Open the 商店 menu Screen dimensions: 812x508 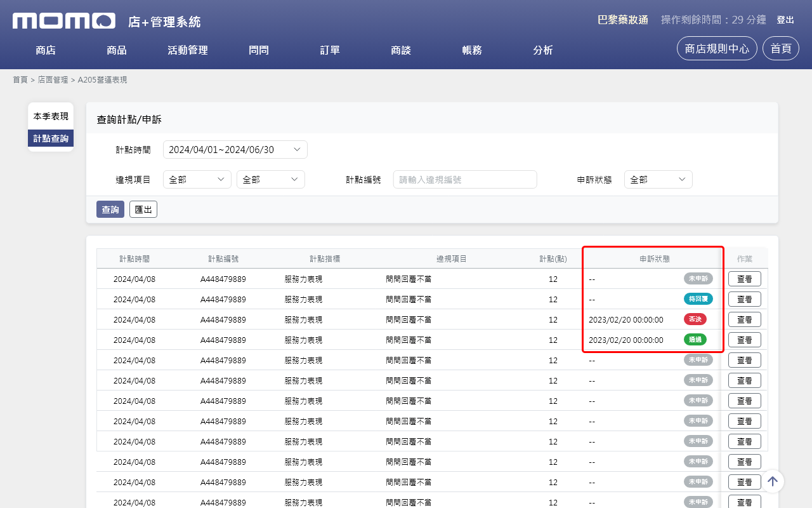click(46, 50)
